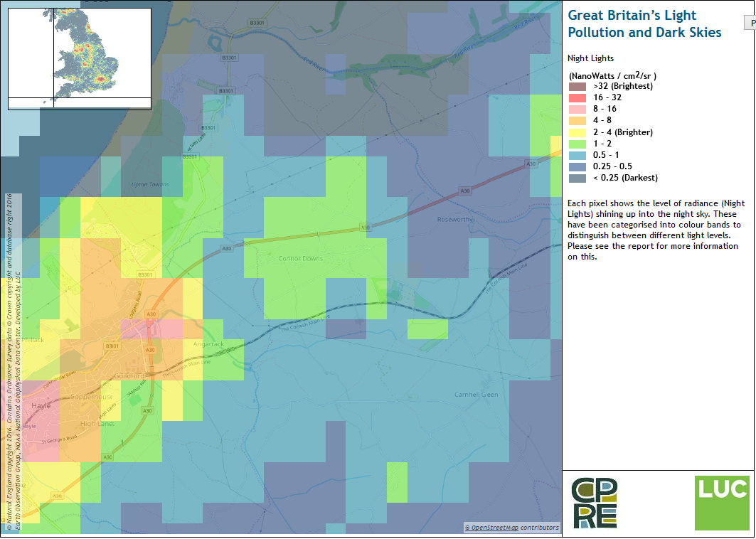
Task: Click the 0.25 - 0.5 legend swatch
Action: point(577,166)
